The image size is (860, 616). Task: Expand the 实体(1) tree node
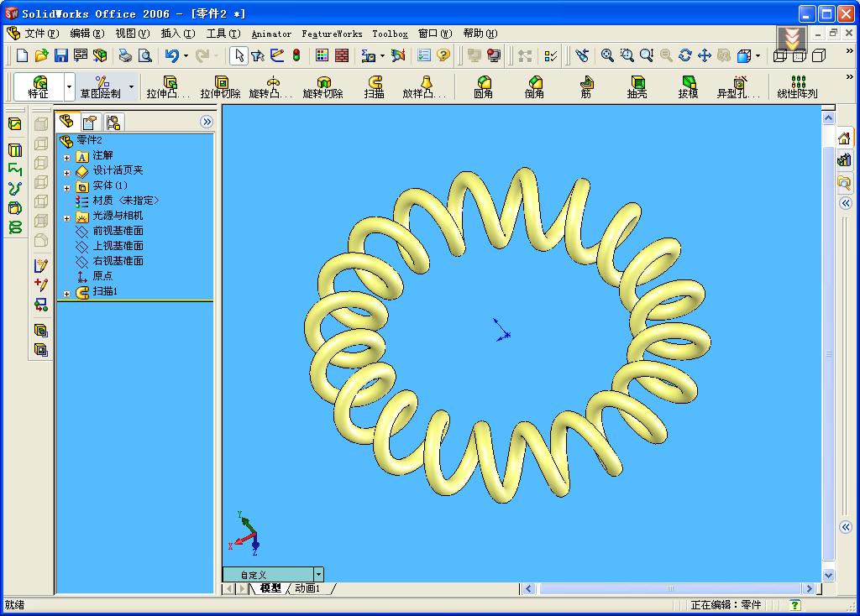(67, 188)
